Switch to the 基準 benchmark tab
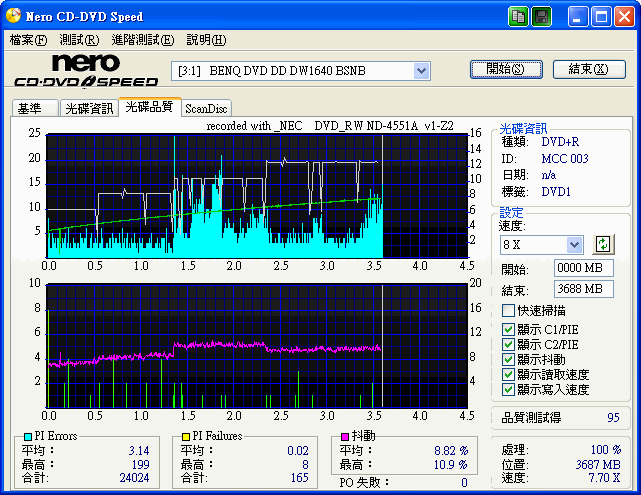Image resolution: width=641 pixels, height=495 pixels. click(x=35, y=108)
